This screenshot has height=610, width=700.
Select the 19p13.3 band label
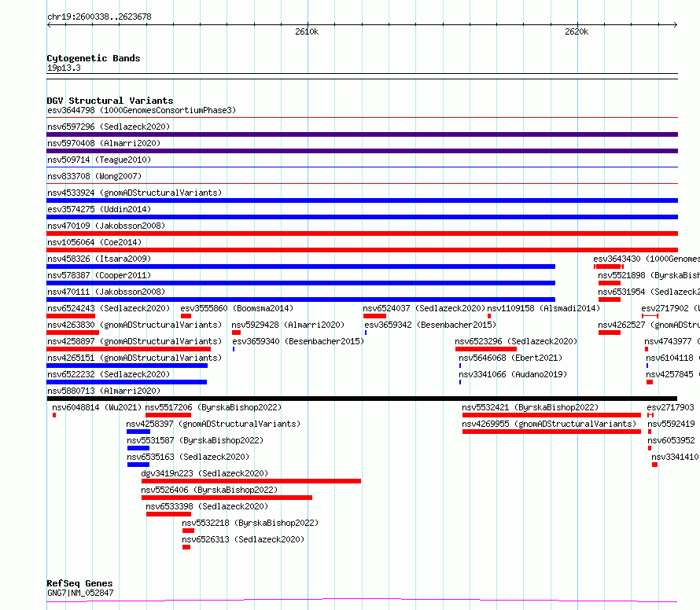click(x=64, y=68)
